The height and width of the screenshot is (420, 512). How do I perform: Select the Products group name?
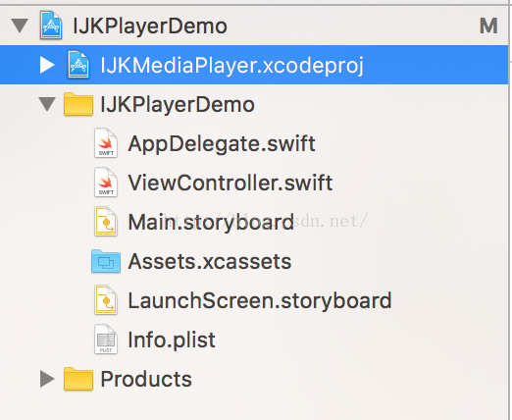point(146,380)
